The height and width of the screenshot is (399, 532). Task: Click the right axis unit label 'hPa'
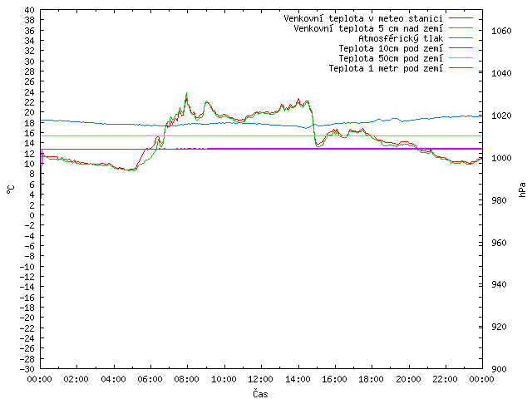522,190
